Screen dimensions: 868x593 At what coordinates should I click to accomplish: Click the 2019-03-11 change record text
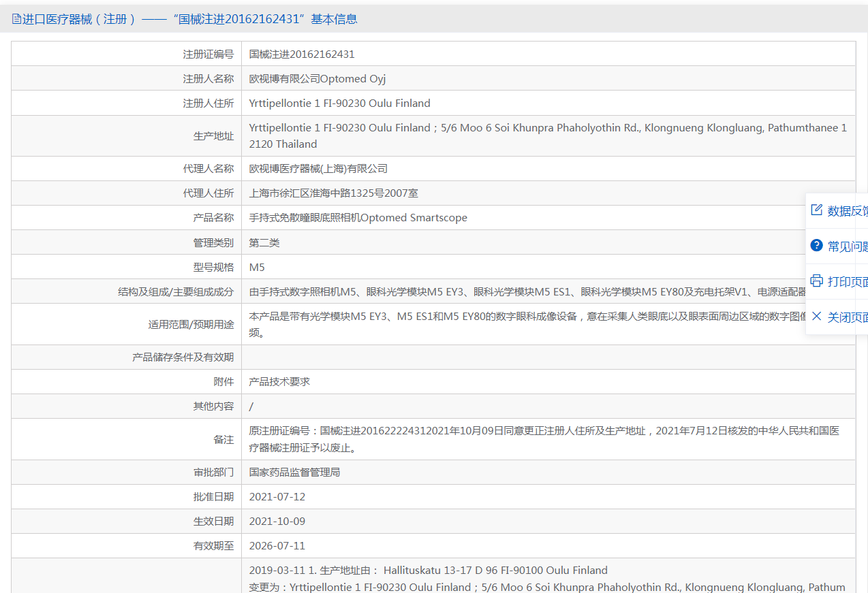coord(547,579)
